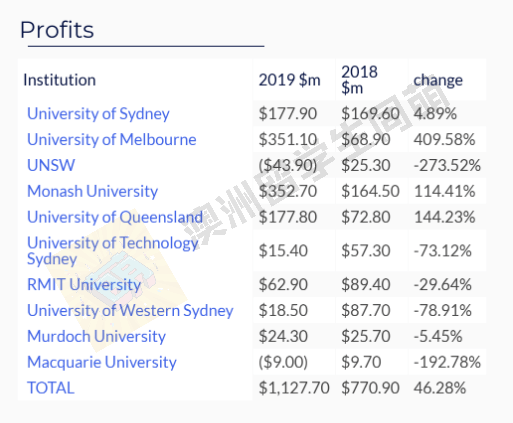The width and height of the screenshot is (513, 423).
Task: Select the -192.78% change cell
Action: pyautogui.click(x=447, y=362)
